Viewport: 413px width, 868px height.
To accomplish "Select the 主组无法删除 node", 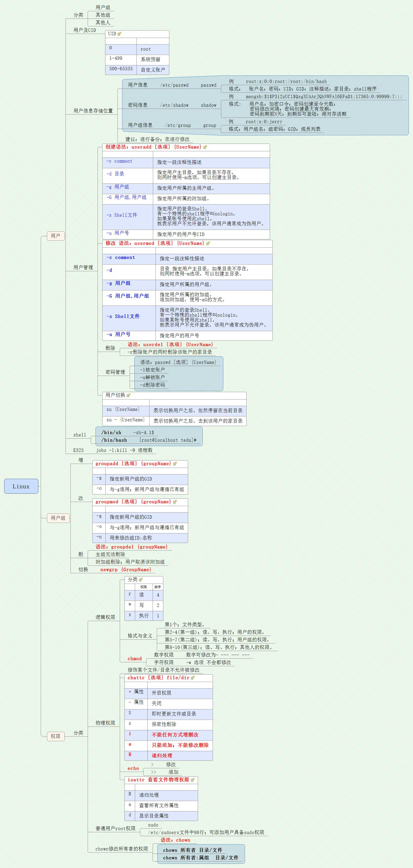I will click(x=110, y=554).
